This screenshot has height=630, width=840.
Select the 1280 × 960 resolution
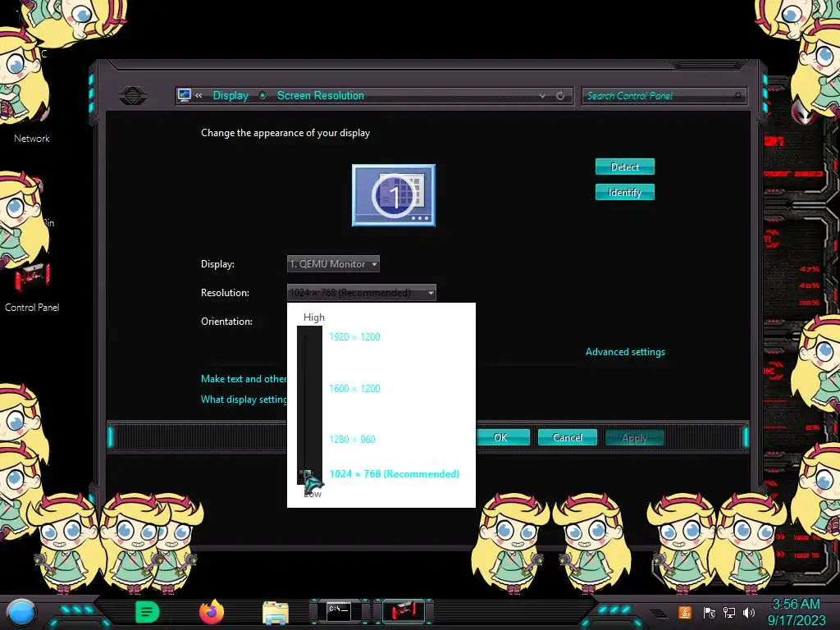pos(352,440)
